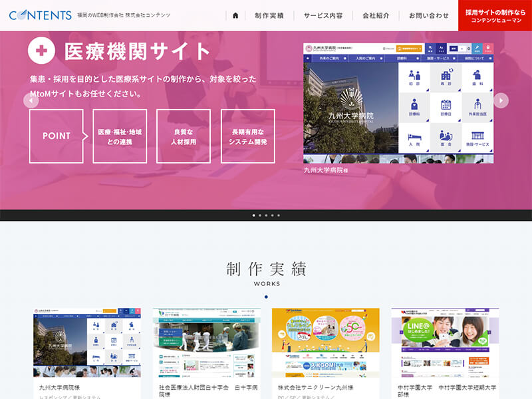532x399 pixels.
Task: Open the 九州大学病院様 works card thumbnail
Action: tap(87, 342)
